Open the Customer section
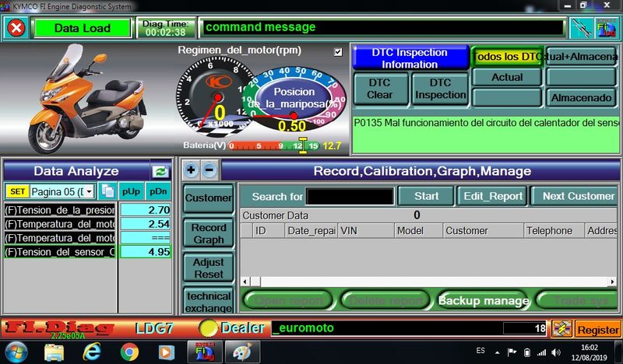Image resolution: width=623 pixels, height=364 pixels. (x=209, y=198)
